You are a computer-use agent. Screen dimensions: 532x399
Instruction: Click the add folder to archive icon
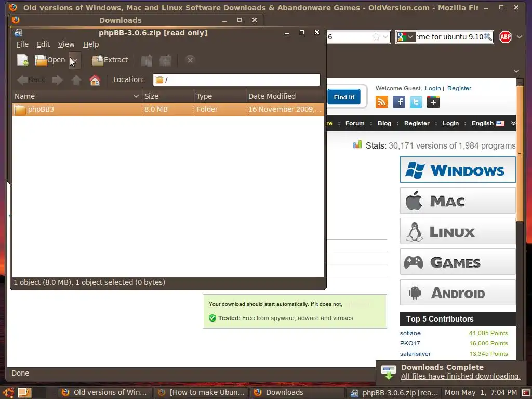[x=165, y=60]
